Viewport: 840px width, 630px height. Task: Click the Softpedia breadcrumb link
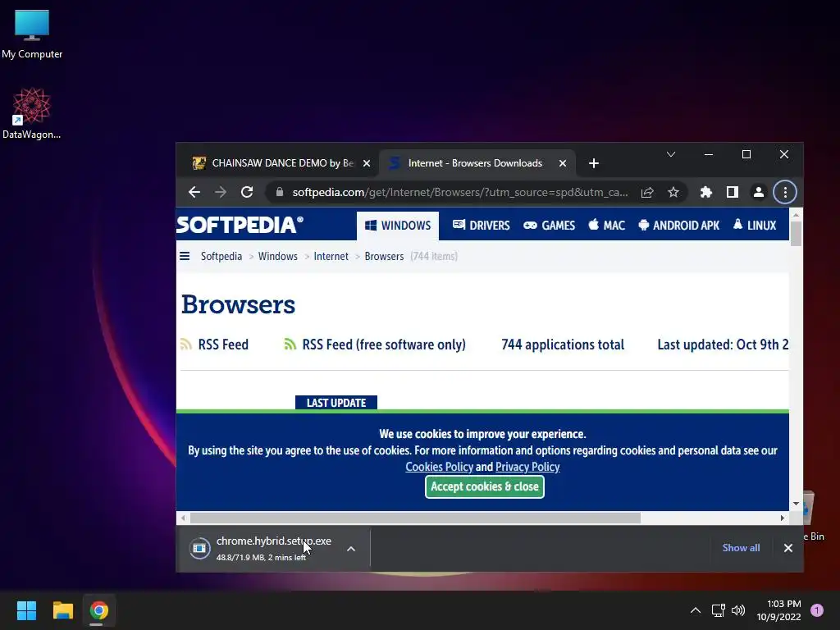coord(221,257)
